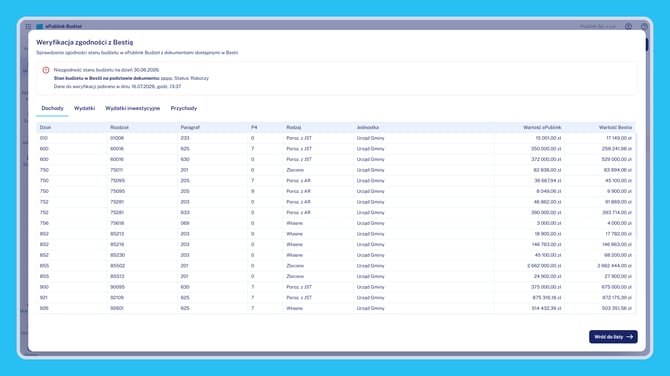The height and width of the screenshot is (376, 670).
Task: Click the Bestia value 675 000,00 zł
Action: pos(617,287)
